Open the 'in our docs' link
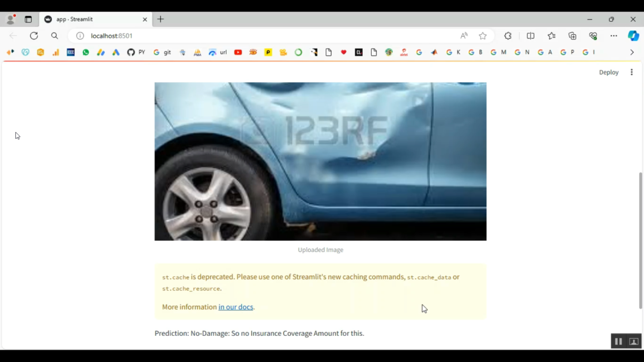This screenshot has height=362, width=644. pos(236,307)
